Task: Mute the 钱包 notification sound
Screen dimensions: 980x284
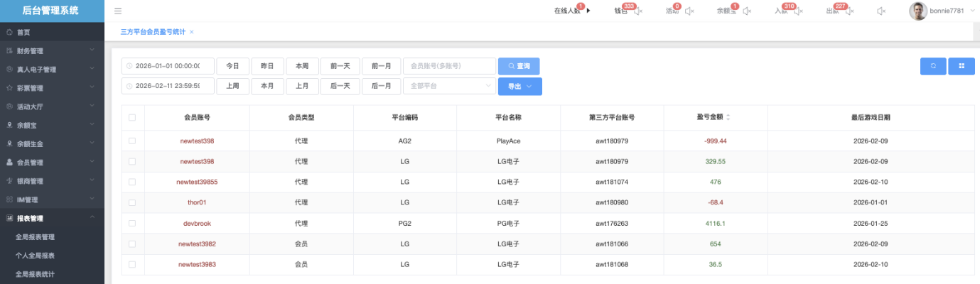Action: 638,11
